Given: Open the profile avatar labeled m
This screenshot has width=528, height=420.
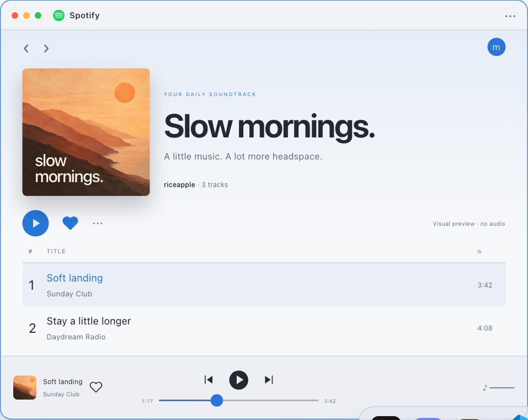Looking at the screenshot, I should pos(497,47).
